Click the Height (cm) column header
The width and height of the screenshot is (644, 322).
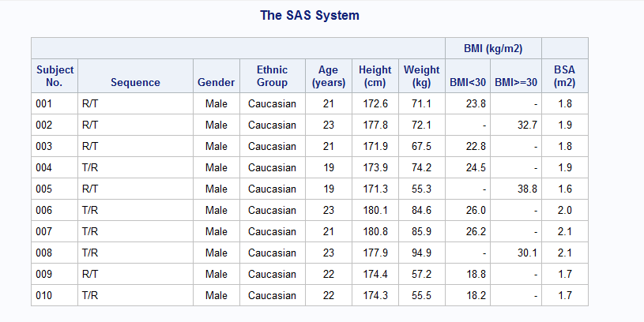pos(375,76)
